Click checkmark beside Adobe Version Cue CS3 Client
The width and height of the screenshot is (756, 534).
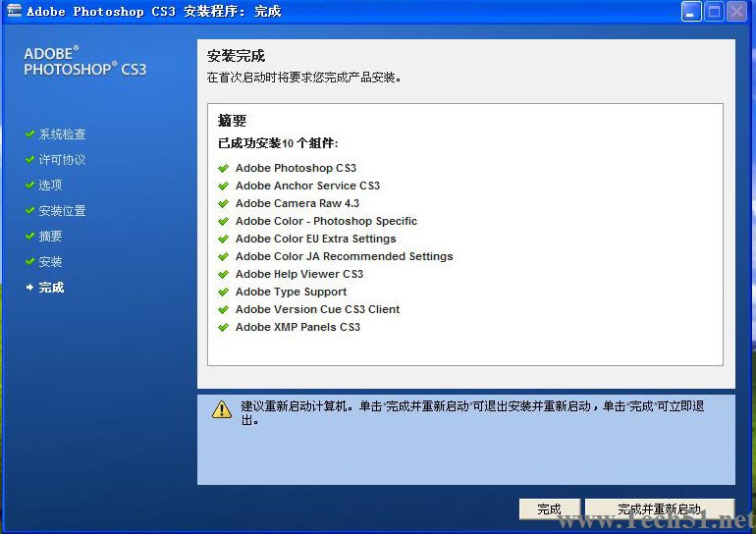(223, 309)
